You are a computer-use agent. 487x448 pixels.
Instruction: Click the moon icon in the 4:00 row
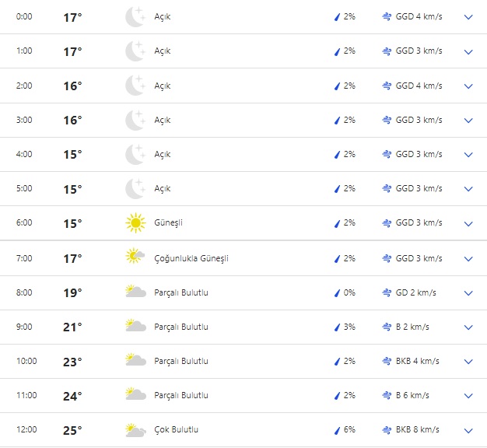coord(135,154)
